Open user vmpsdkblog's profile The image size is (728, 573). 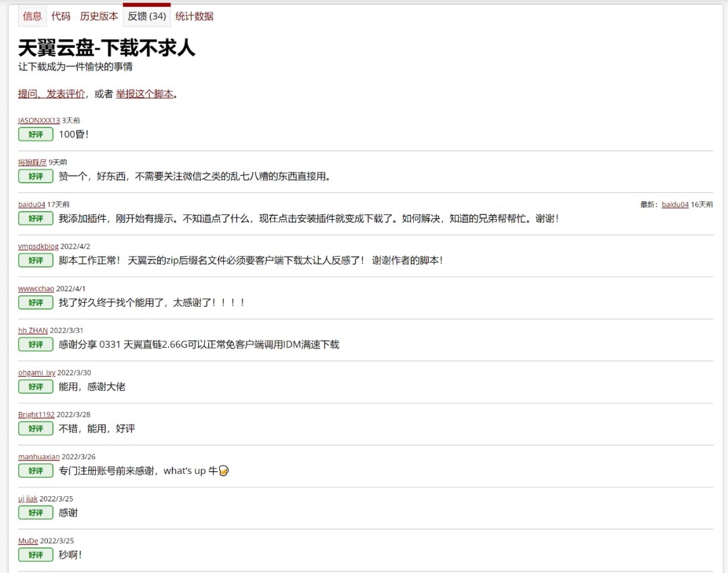(x=38, y=247)
